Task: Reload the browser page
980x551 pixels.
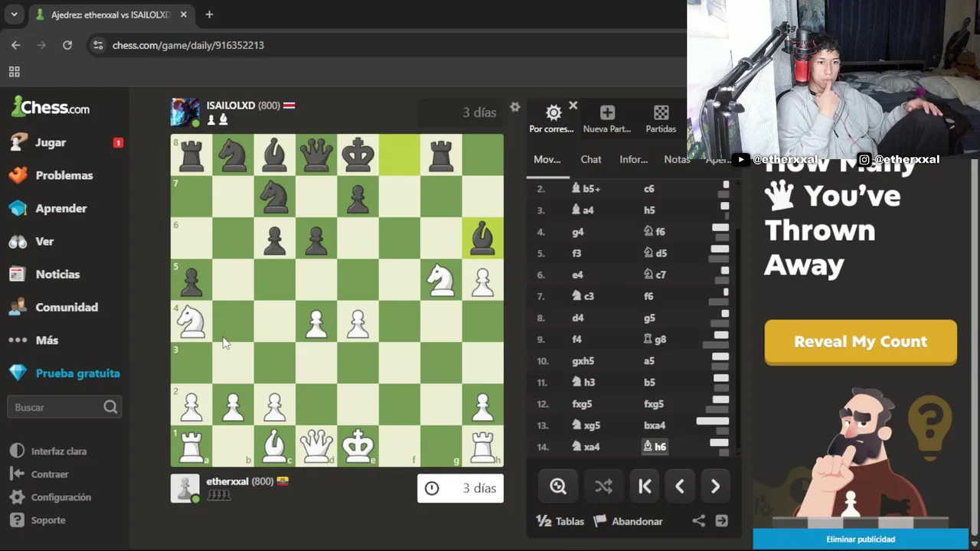Action: pos(67,45)
